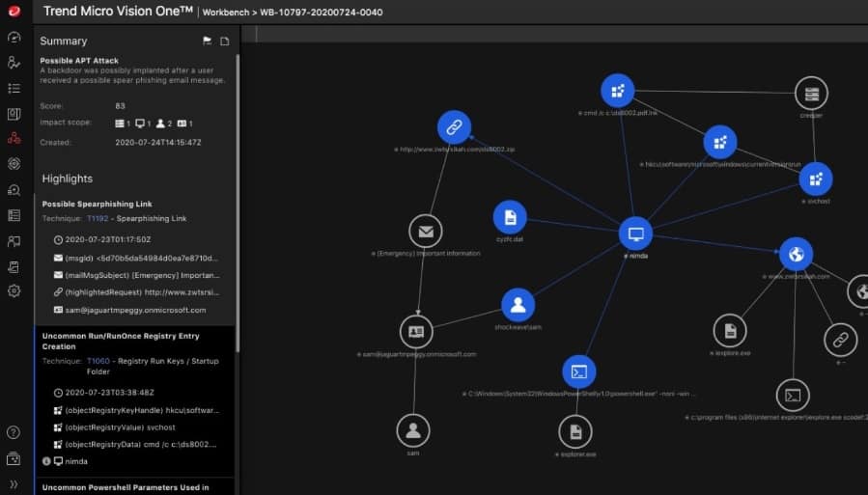
Task: Select the nimda endpoint node
Action: (x=635, y=234)
